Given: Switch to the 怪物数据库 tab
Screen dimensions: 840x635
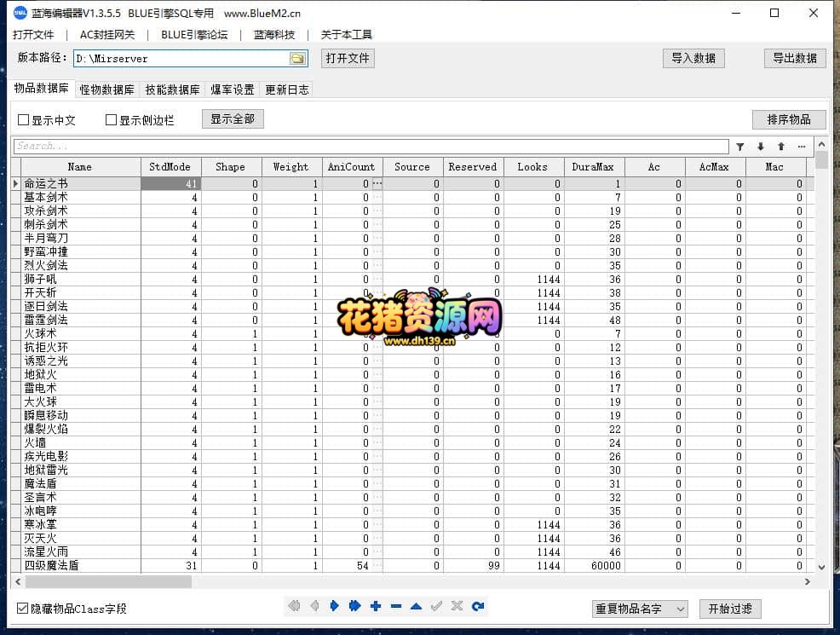Looking at the screenshot, I should coord(106,89).
